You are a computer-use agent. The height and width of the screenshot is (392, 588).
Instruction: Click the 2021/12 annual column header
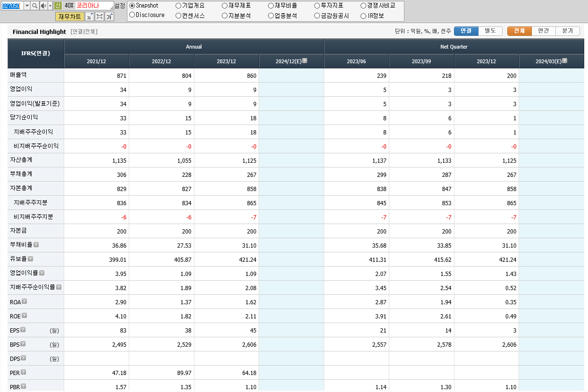click(97, 61)
